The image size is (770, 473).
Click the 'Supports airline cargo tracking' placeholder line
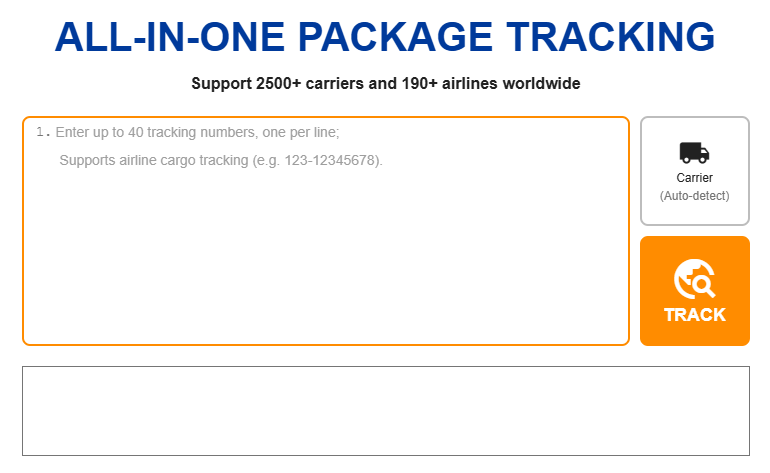(x=221, y=161)
